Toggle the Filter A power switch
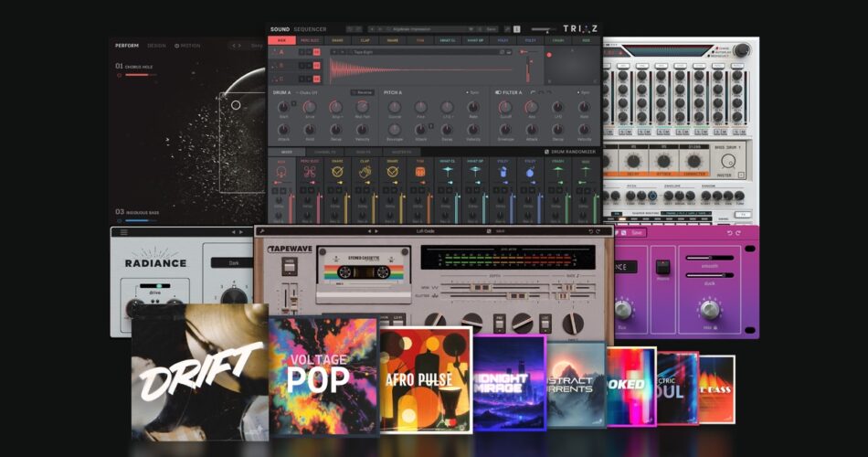Image resolution: width=868 pixels, height=457 pixels. click(x=498, y=92)
